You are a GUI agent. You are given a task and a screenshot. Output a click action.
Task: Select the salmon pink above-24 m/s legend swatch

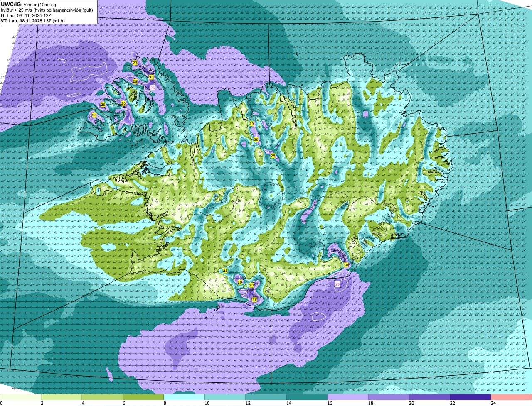[x=511, y=397]
